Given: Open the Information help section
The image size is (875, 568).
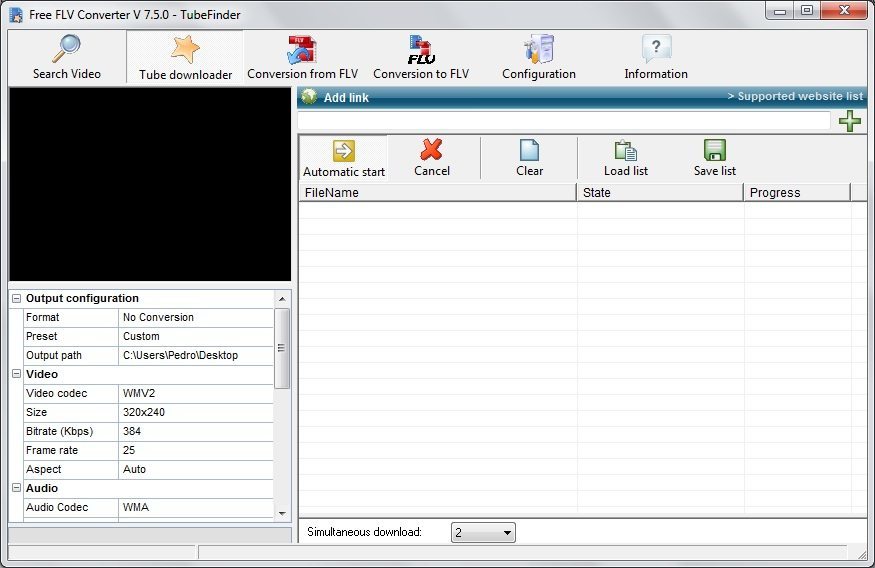Looking at the screenshot, I should [x=656, y=57].
